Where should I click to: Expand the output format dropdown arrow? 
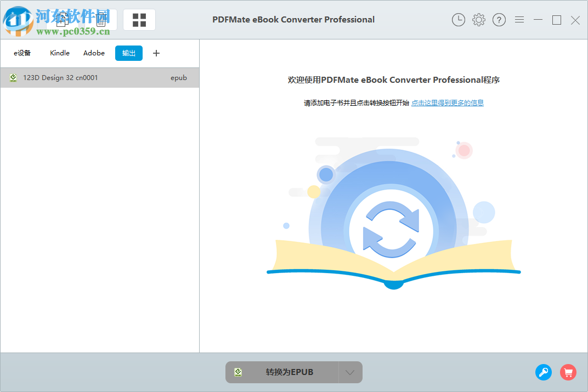click(x=350, y=372)
